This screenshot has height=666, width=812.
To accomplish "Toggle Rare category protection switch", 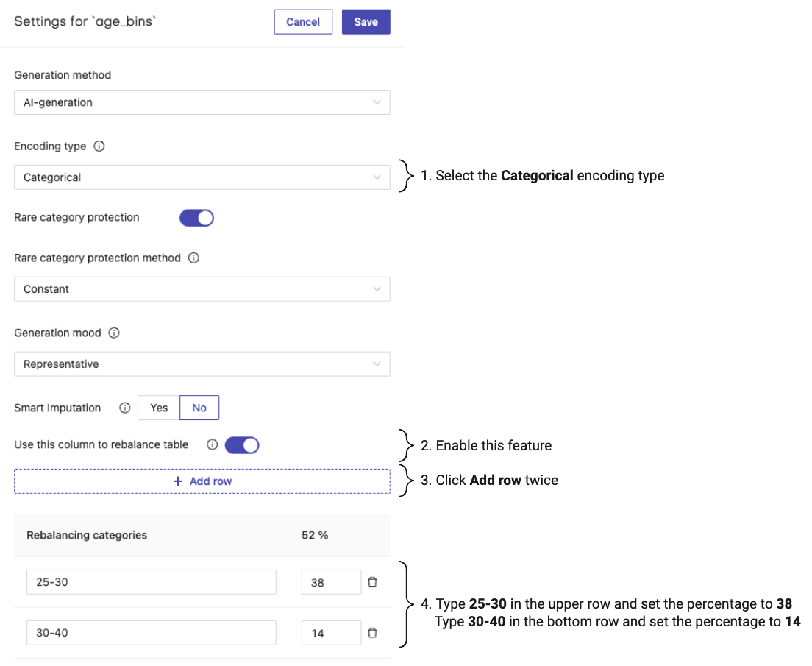I will pos(197,218).
